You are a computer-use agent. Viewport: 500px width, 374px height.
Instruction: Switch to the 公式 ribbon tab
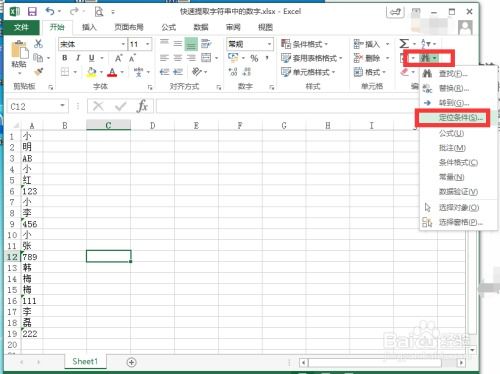(x=169, y=27)
